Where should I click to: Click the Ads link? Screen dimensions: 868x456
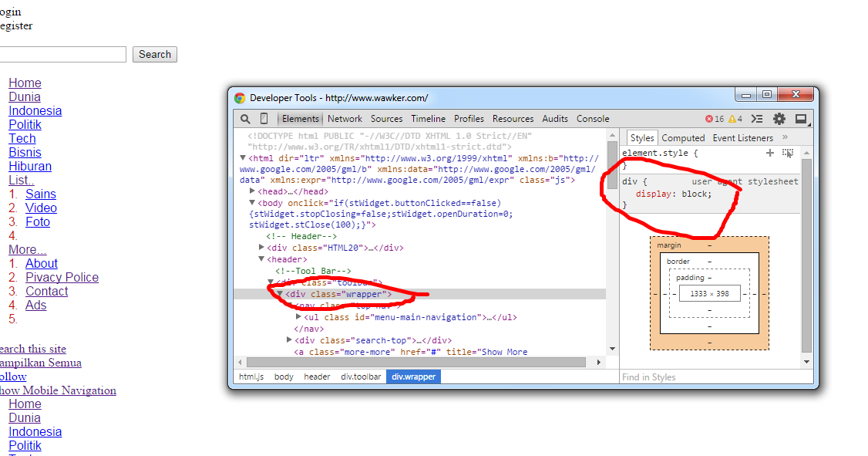36,305
